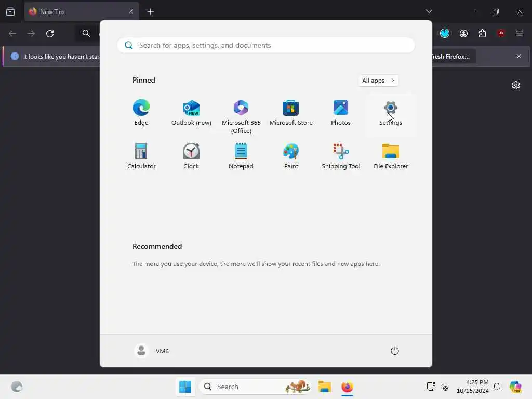532x399 pixels.
Task: Click the Firefox address bar search icon
Action: tap(86, 33)
